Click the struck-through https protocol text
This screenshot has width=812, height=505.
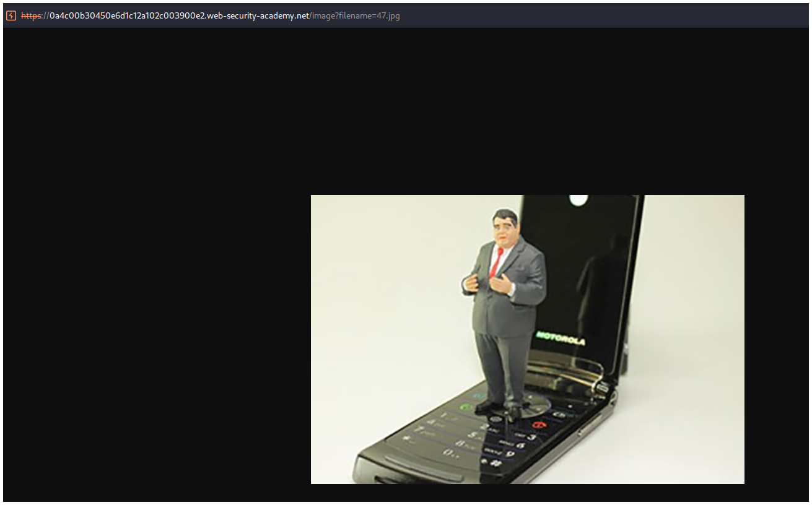(x=32, y=15)
